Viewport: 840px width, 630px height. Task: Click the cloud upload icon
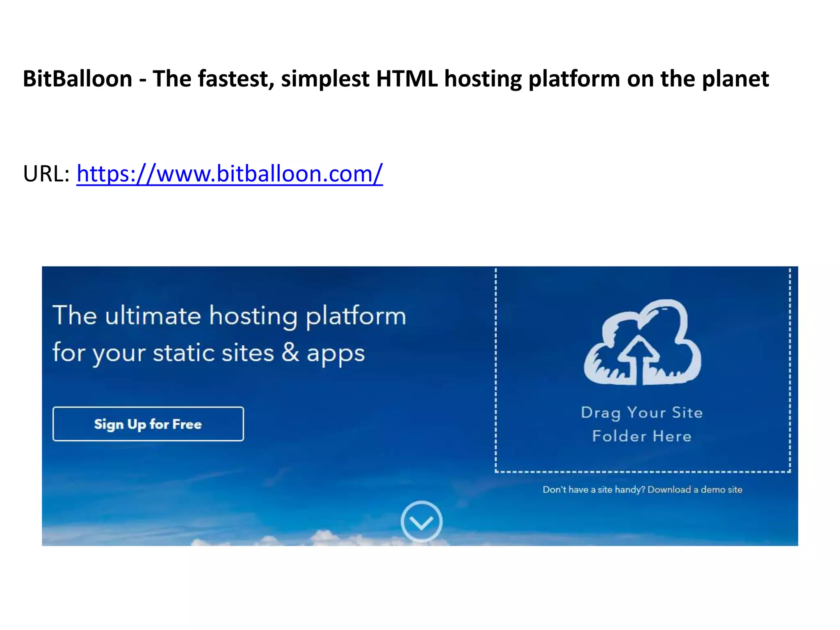(642, 342)
